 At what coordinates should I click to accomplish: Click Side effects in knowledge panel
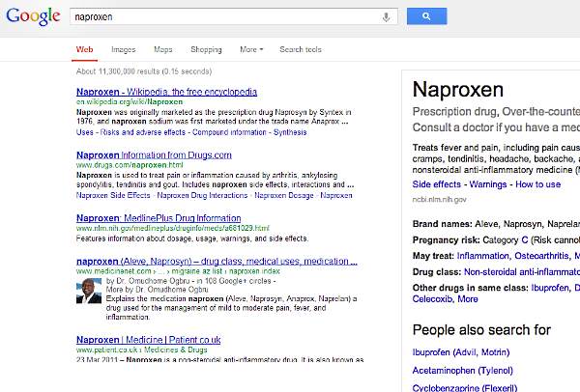(437, 184)
